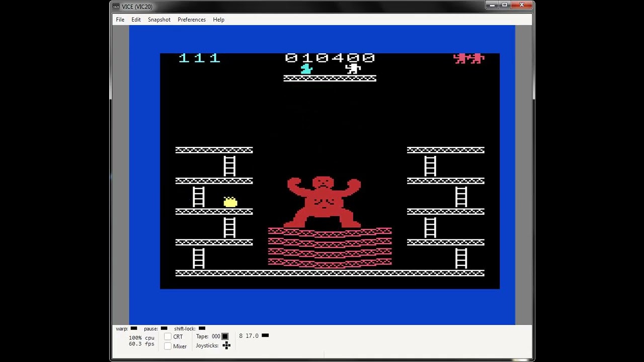Click the score 010400 in game
The width and height of the screenshot is (644, 362).
coord(330,58)
